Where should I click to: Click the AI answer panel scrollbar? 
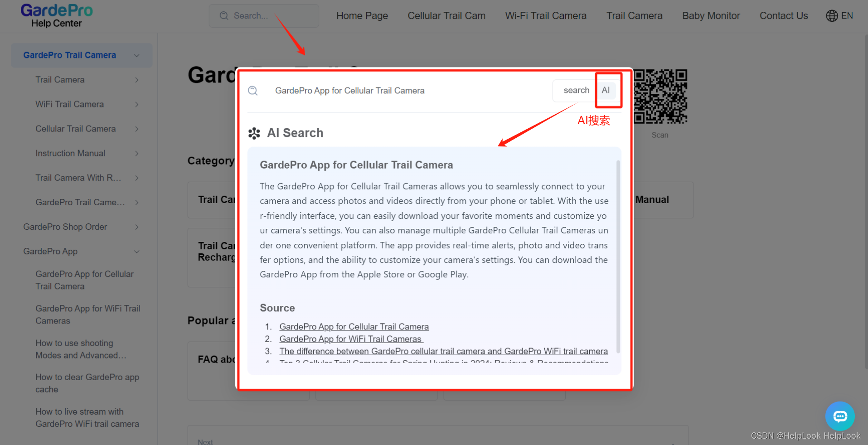pyautogui.click(x=618, y=256)
